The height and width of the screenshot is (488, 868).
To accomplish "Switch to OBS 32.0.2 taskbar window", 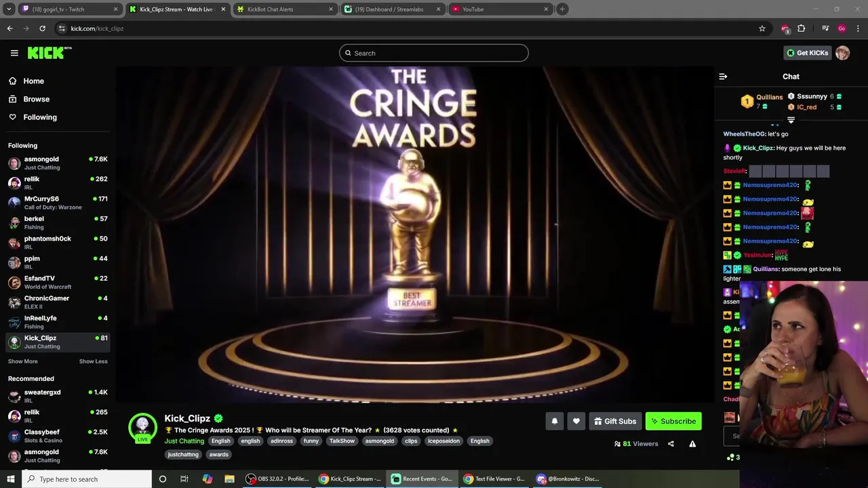I will click(277, 479).
